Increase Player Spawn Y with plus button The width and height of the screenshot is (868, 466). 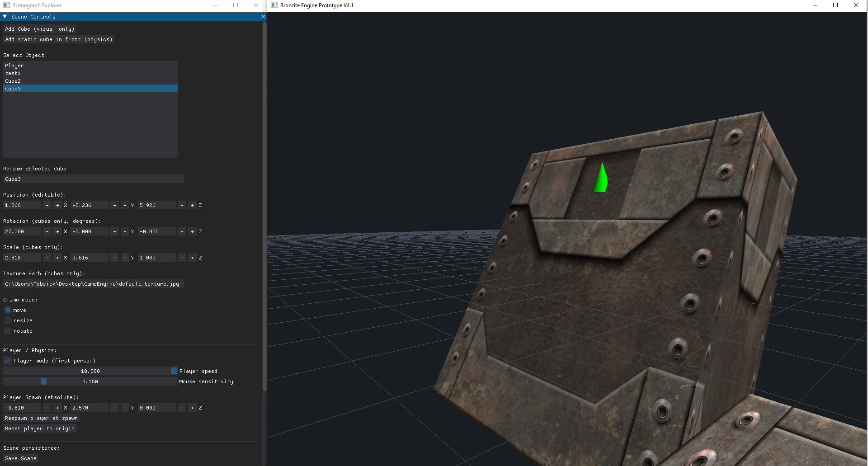(x=125, y=408)
